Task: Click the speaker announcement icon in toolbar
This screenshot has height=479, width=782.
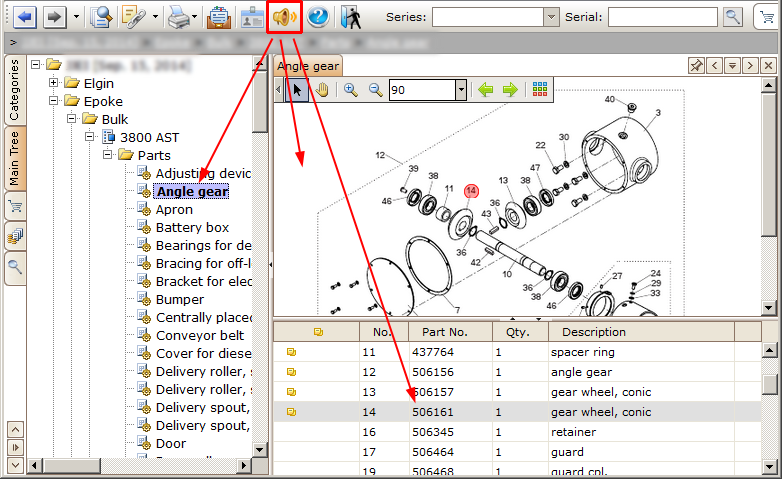Action: [x=284, y=18]
